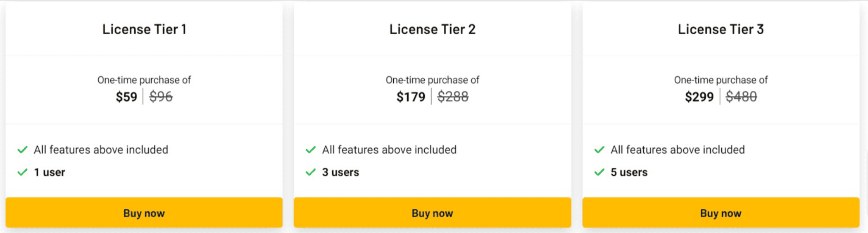Click the strikethrough $480 price
The width and height of the screenshot is (868, 233).
coord(741,97)
